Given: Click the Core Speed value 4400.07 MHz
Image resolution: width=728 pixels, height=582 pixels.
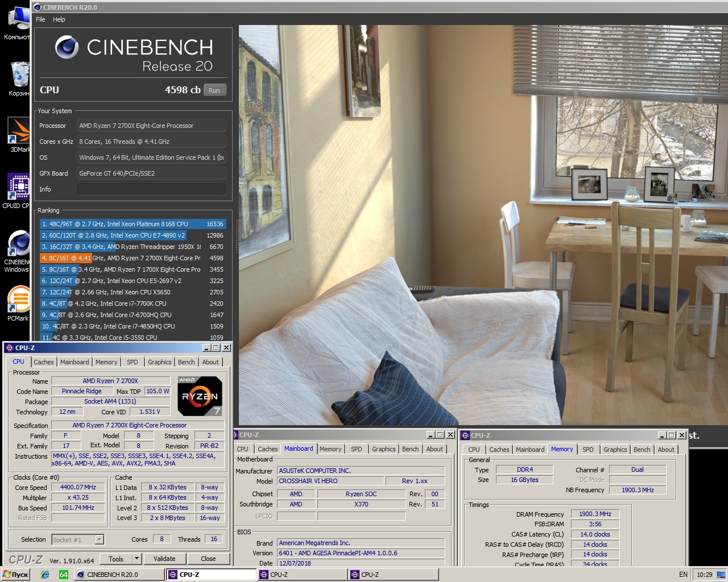Looking at the screenshot, I should [78, 487].
